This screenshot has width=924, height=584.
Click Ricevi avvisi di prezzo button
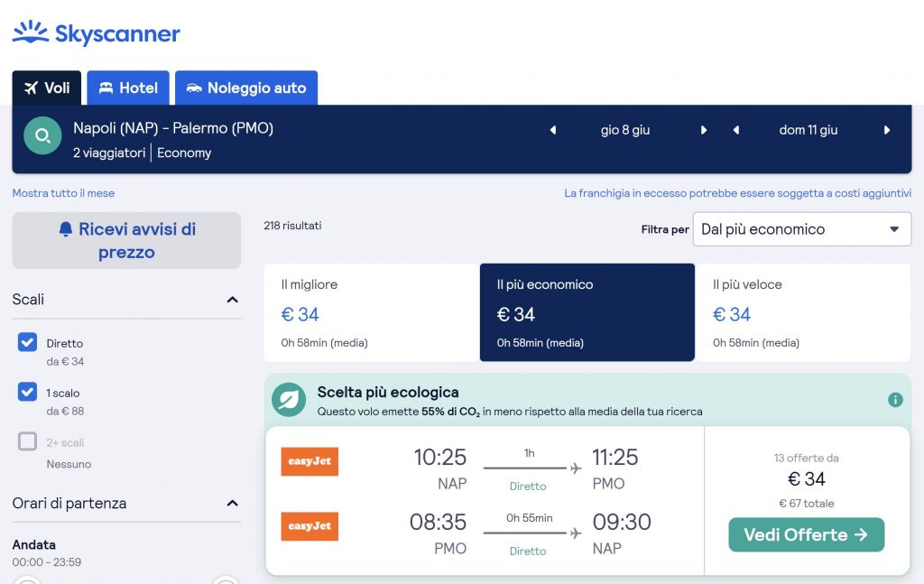click(126, 240)
